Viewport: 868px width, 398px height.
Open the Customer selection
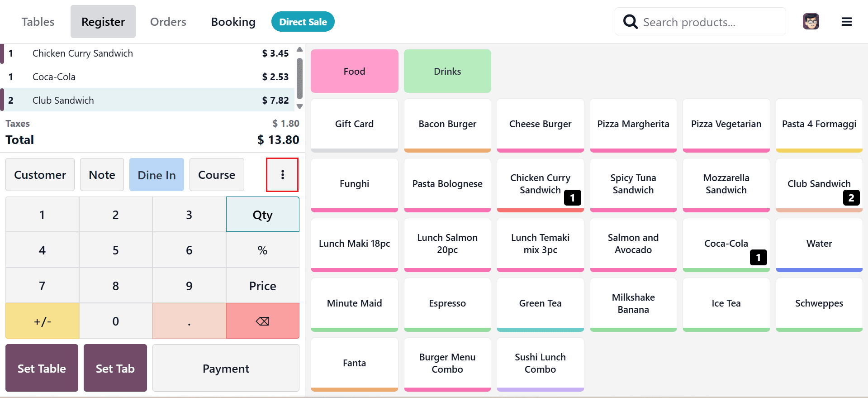click(x=40, y=175)
